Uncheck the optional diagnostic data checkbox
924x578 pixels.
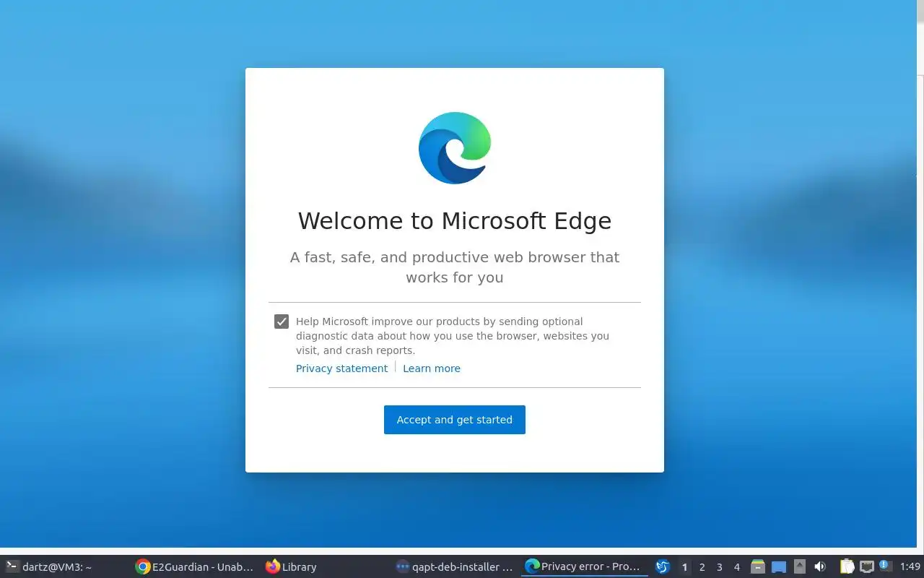[x=282, y=322]
